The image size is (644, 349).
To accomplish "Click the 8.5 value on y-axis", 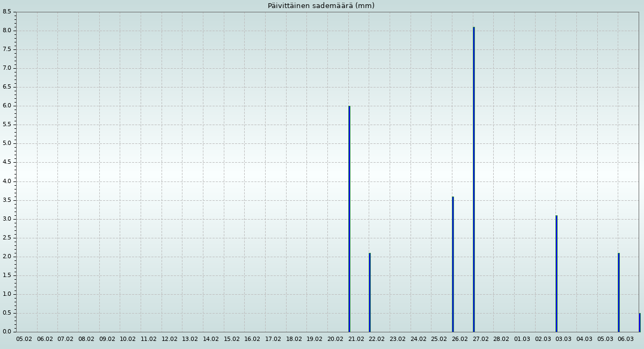I will point(7,12).
